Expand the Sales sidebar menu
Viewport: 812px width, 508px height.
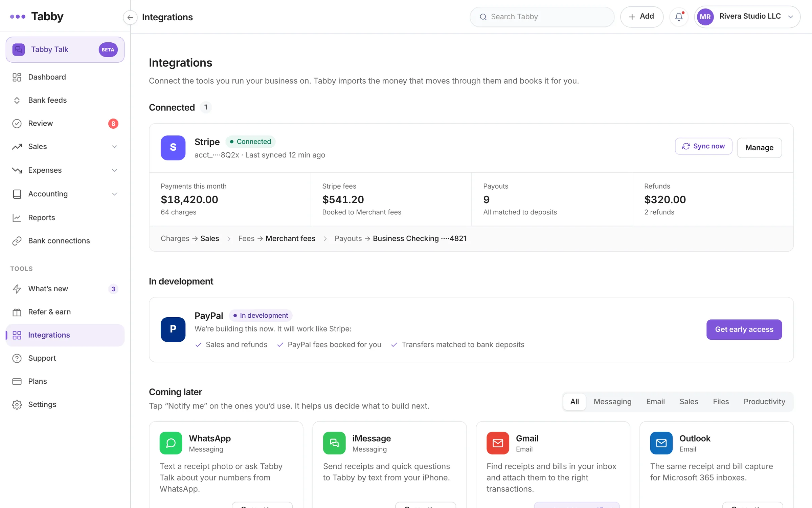tap(65, 147)
